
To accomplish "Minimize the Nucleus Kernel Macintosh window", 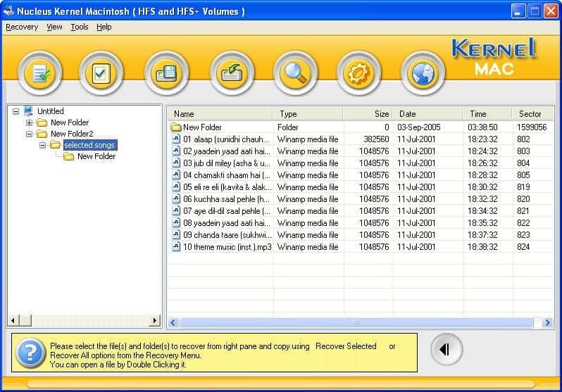I will 518,11.
